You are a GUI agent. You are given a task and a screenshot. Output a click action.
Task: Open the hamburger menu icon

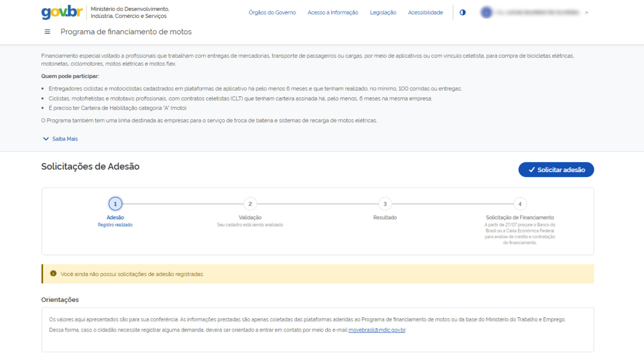[x=47, y=32]
